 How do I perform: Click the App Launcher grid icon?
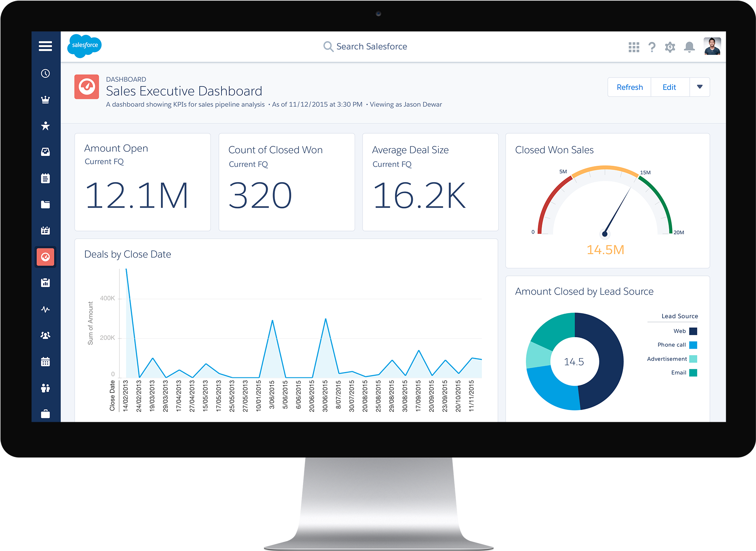[634, 46]
